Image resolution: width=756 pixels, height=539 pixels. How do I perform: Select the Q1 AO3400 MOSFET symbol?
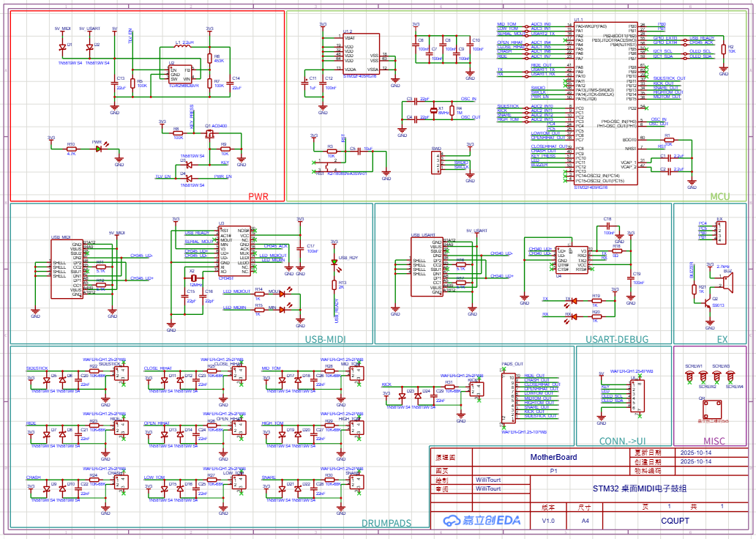[209, 133]
